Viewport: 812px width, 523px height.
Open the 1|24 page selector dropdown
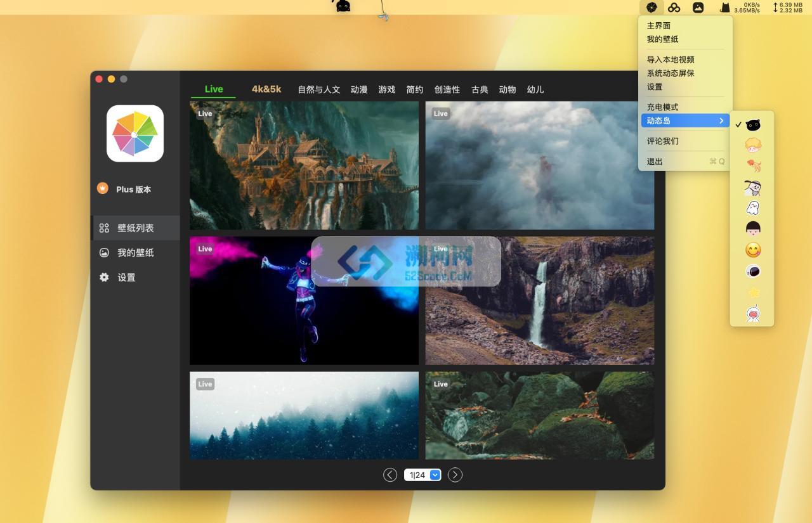tap(422, 475)
